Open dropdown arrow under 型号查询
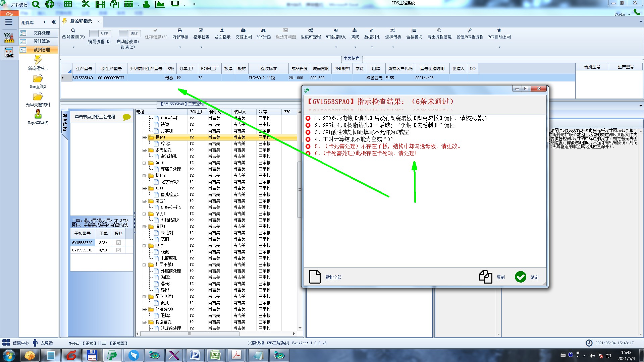The height and width of the screenshot is (362, 644). (73, 47)
